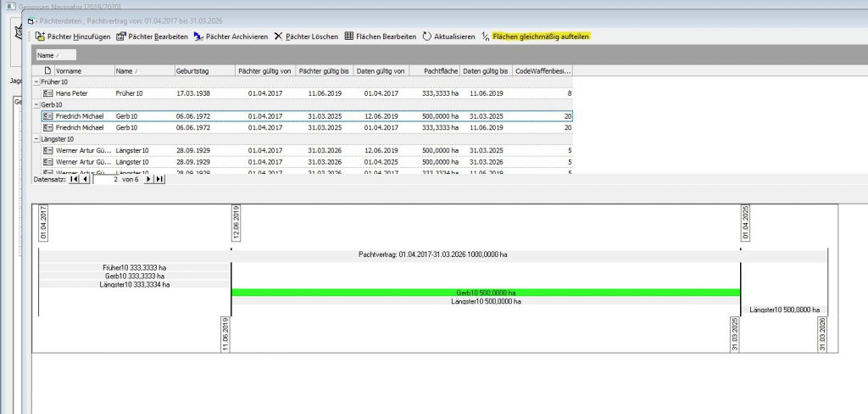Refresh data with the Aktualisieren icon

pyautogui.click(x=427, y=36)
